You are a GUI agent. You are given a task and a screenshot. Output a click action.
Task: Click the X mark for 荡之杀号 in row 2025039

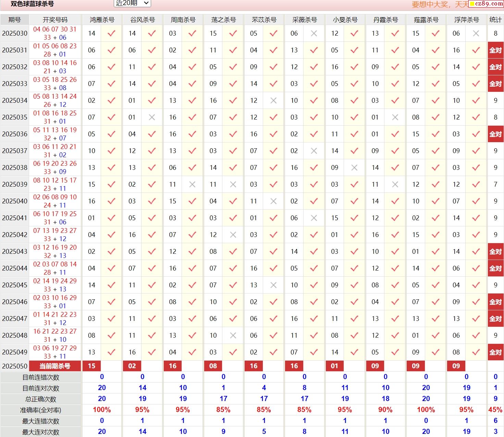coord(233,185)
